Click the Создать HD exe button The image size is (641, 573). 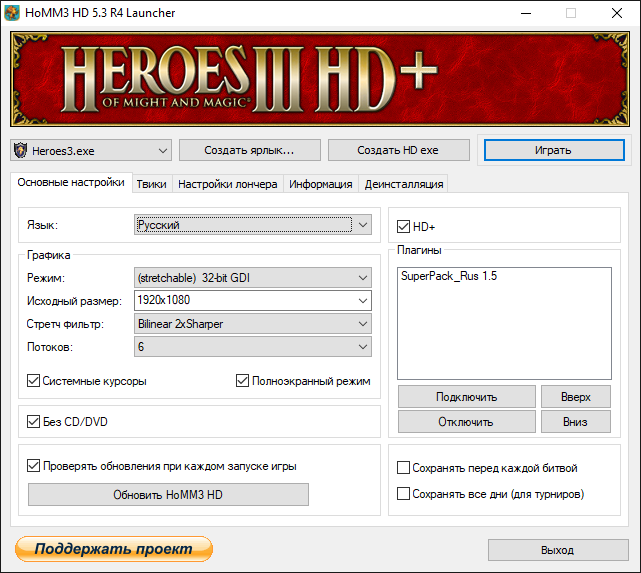coord(398,150)
